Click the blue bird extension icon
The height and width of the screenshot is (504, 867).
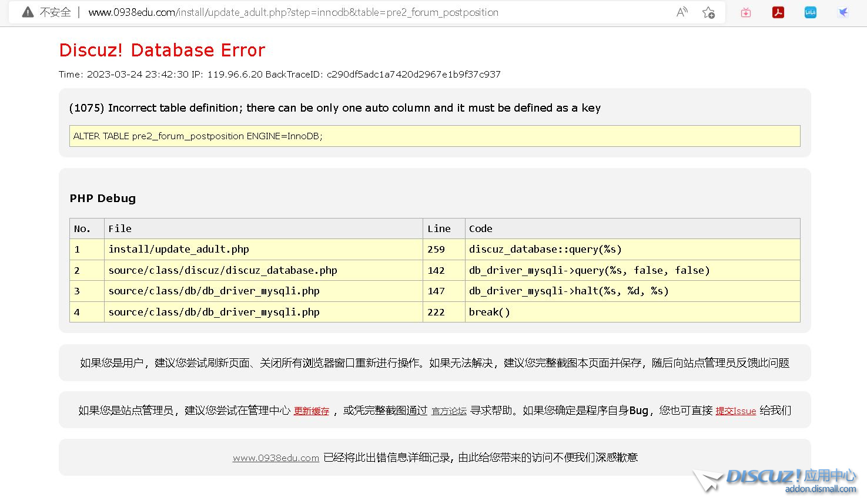click(x=843, y=12)
